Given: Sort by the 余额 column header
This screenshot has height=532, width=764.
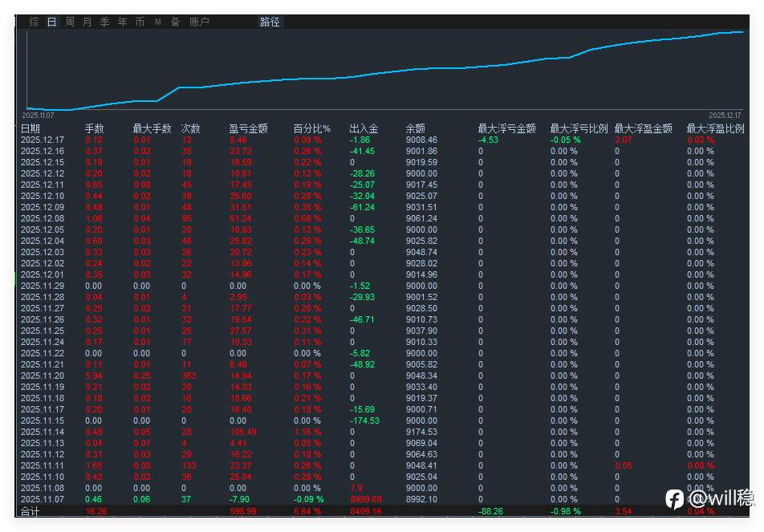Looking at the screenshot, I should 416,128.
